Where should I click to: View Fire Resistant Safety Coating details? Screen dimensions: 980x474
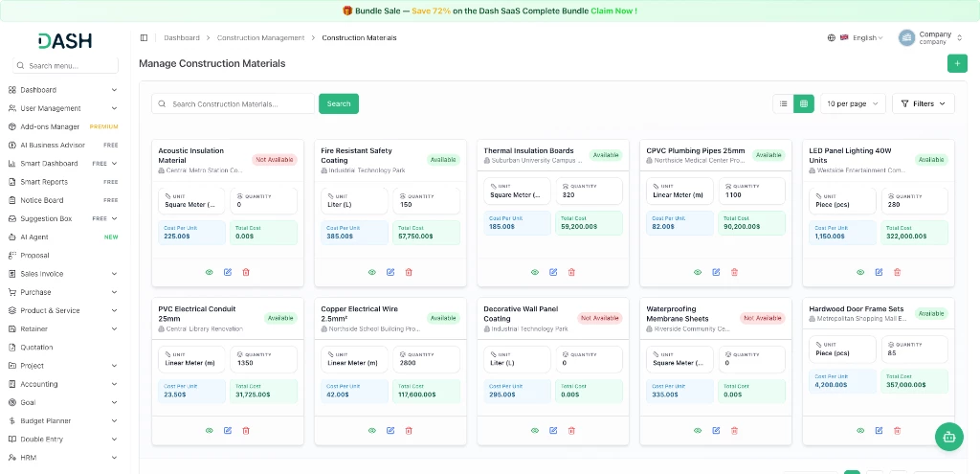click(x=372, y=272)
